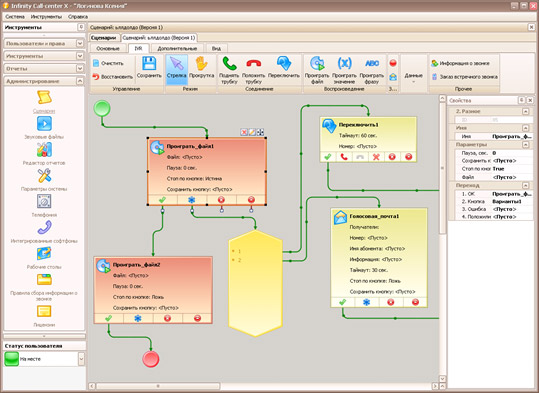Expand the Отчеты sidebar section

point(44,69)
